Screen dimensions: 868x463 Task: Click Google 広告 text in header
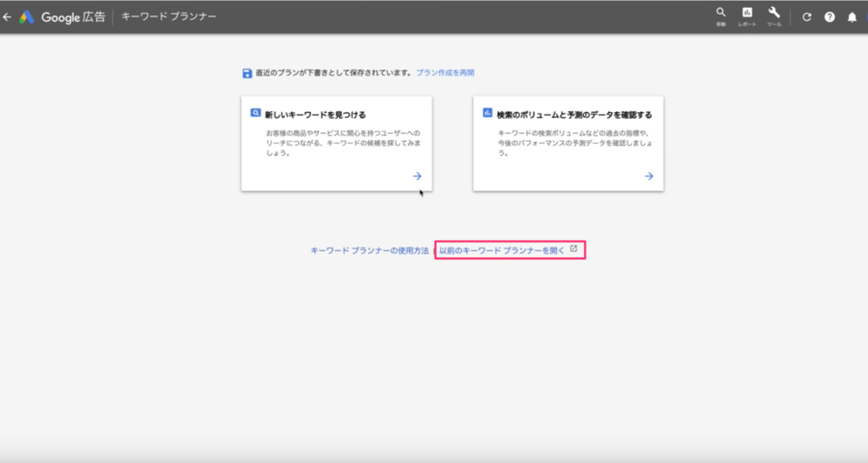[x=73, y=17]
